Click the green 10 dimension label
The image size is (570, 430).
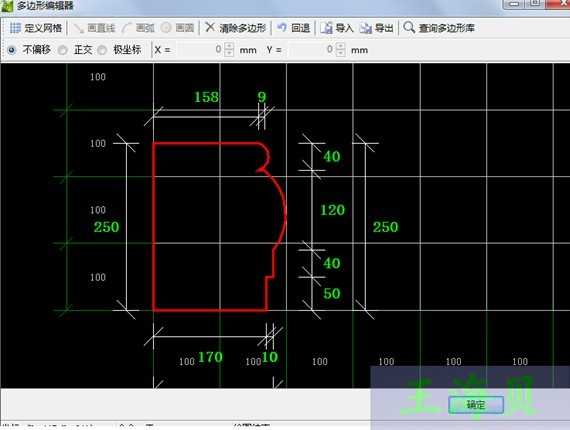(270, 357)
